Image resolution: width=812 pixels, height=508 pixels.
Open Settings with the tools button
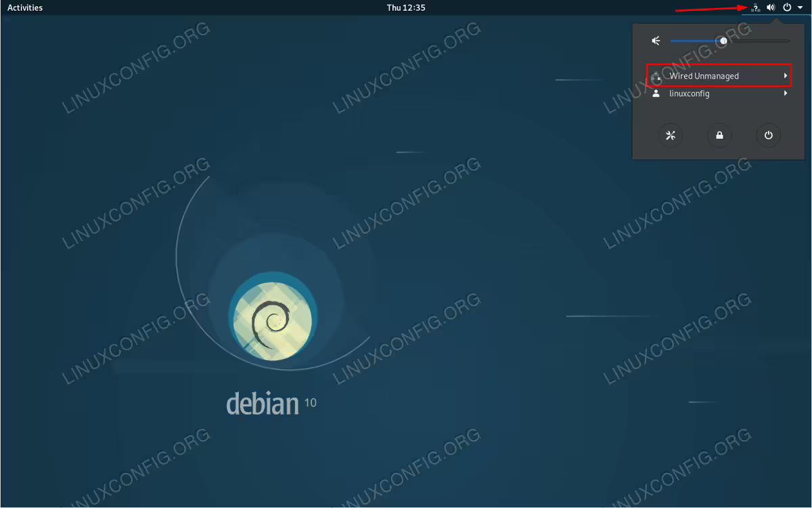click(x=671, y=135)
